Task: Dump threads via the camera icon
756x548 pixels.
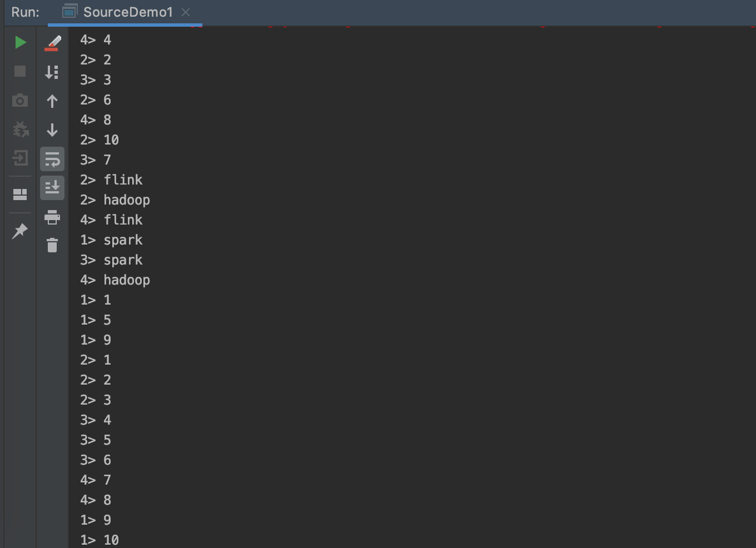Action: click(20, 101)
